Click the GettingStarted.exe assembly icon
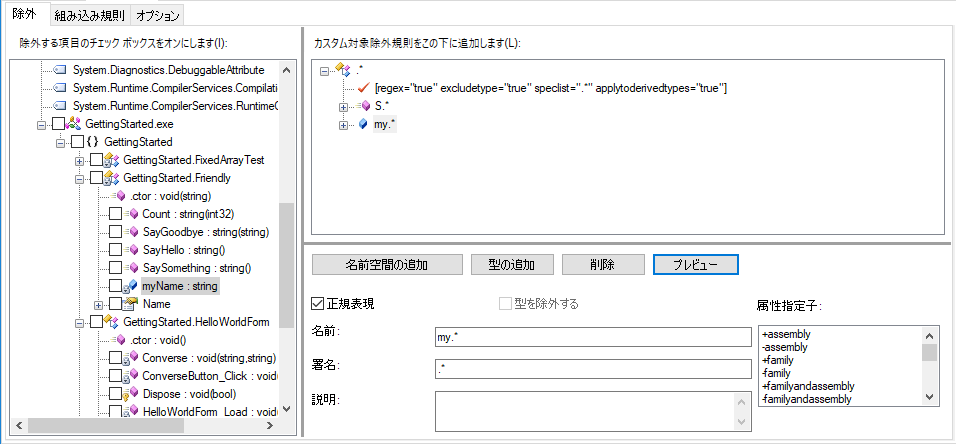956x444 pixels. [73, 124]
